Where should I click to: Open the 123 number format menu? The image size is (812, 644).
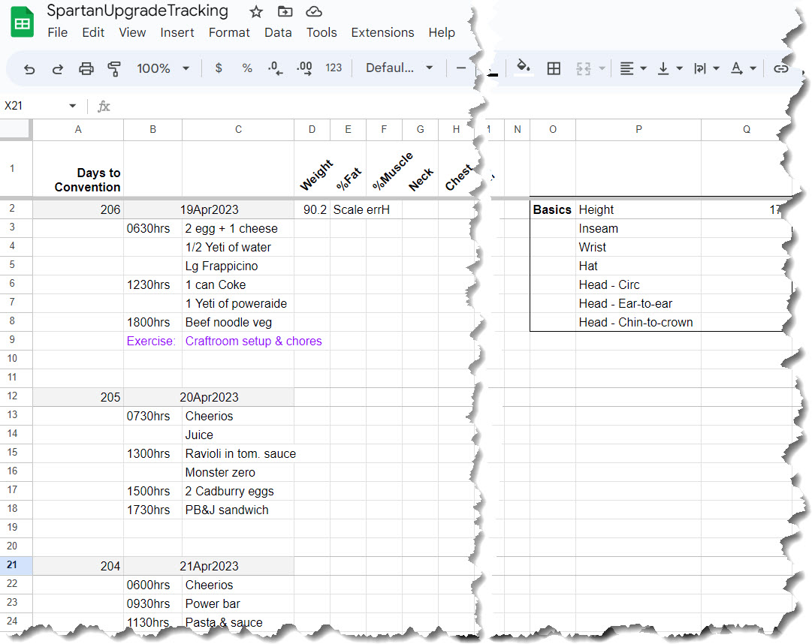[x=334, y=68]
